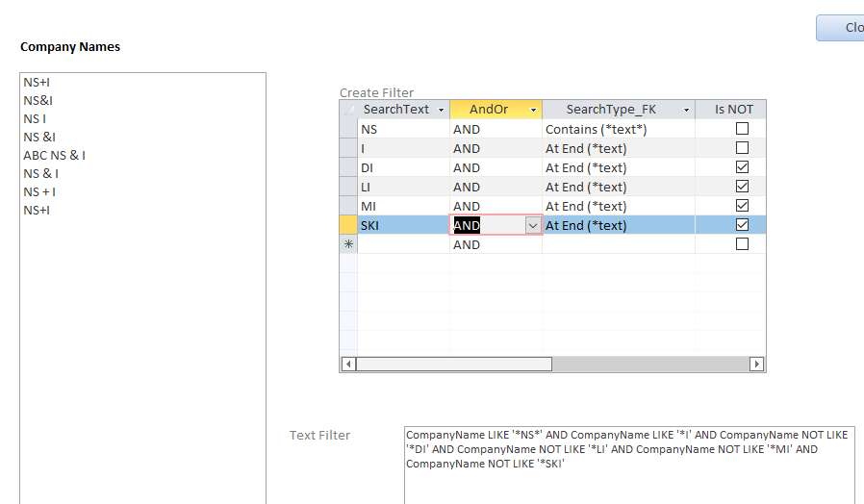Viewport: 864px width, 504px height.
Task: Uncheck Is NOT for DI row
Action: (x=742, y=167)
